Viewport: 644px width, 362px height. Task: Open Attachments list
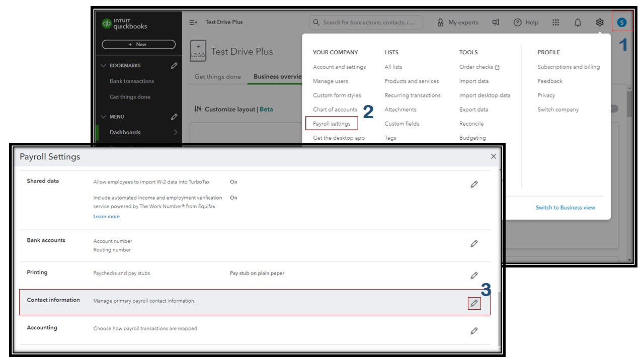click(x=400, y=109)
